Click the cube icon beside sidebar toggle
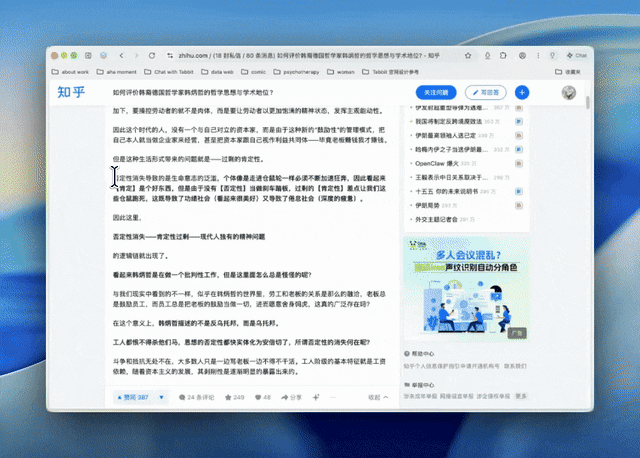 (x=103, y=56)
